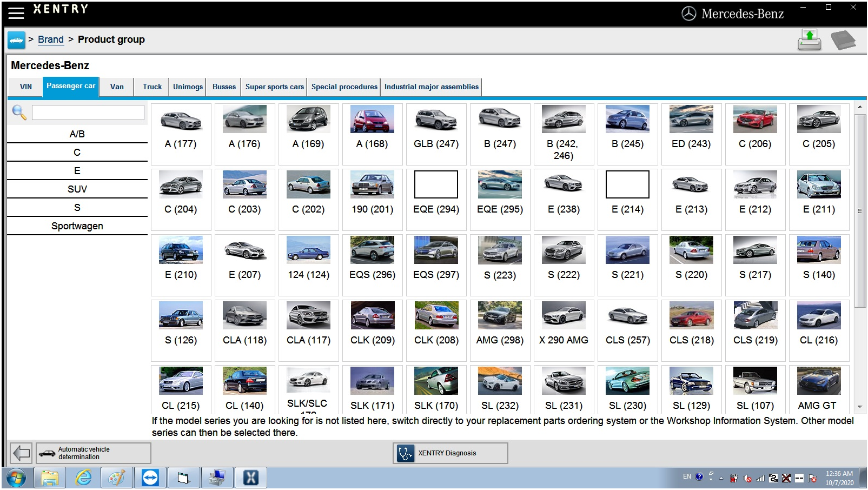The height and width of the screenshot is (490, 868).
Task: Filter by SUV category
Action: pos(77,189)
